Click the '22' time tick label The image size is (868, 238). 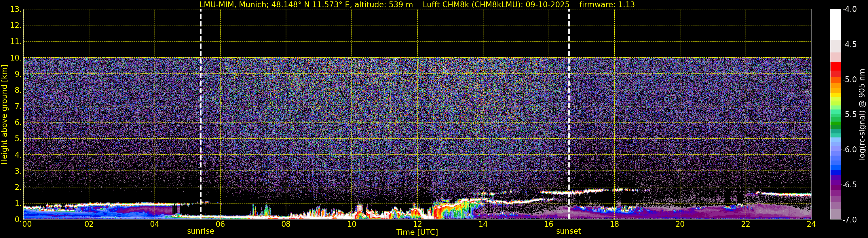click(x=746, y=224)
